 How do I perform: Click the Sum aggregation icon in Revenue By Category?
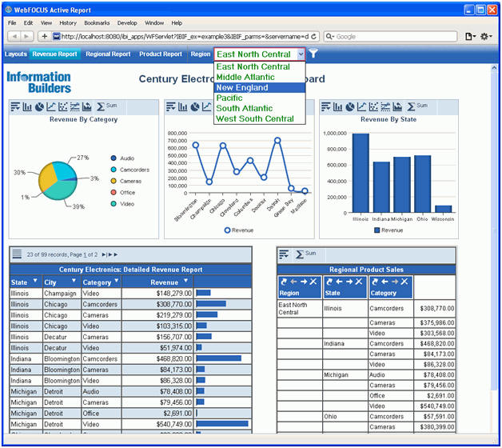(101, 106)
